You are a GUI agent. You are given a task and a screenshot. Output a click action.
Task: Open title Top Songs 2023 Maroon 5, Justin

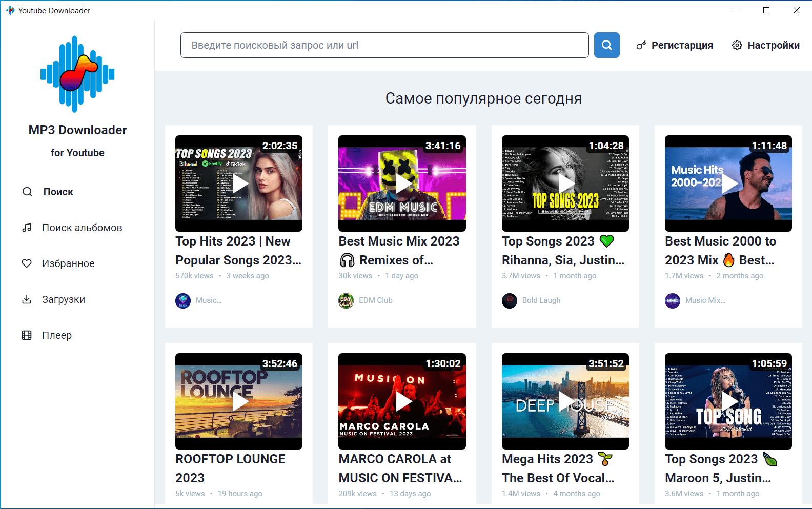point(721,469)
